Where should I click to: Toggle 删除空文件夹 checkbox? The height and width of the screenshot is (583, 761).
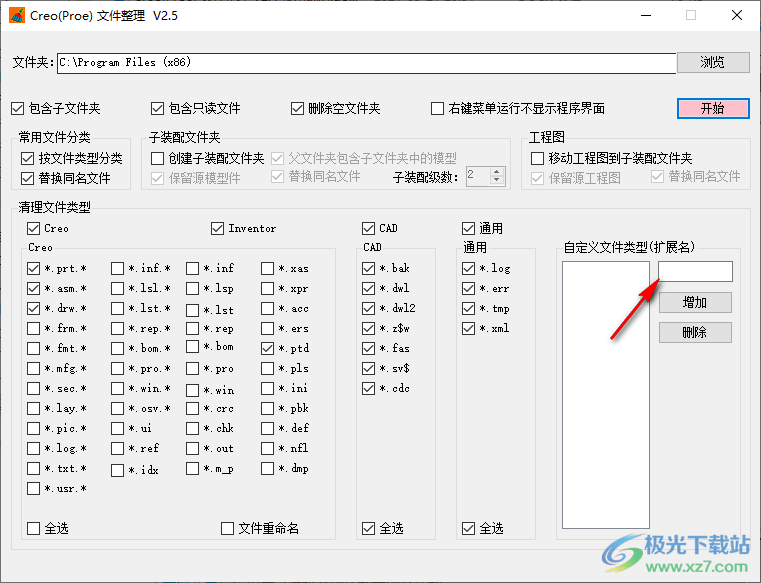(x=297, y=108)
